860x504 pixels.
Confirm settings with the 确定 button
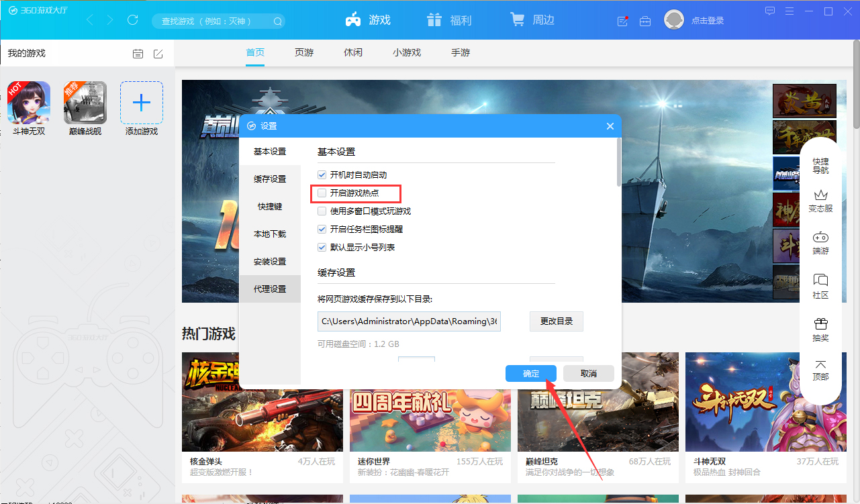[530, 373]
